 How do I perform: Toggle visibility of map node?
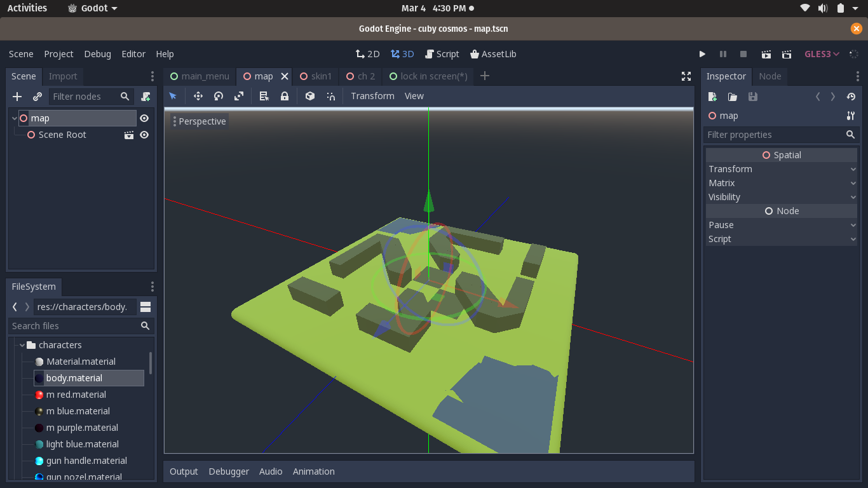(144, 118)
